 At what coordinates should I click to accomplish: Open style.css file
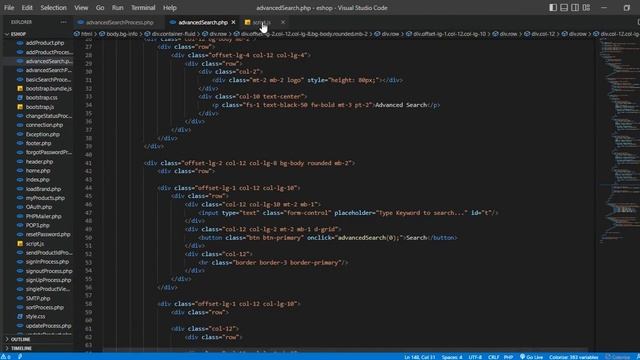pos(36,316)
